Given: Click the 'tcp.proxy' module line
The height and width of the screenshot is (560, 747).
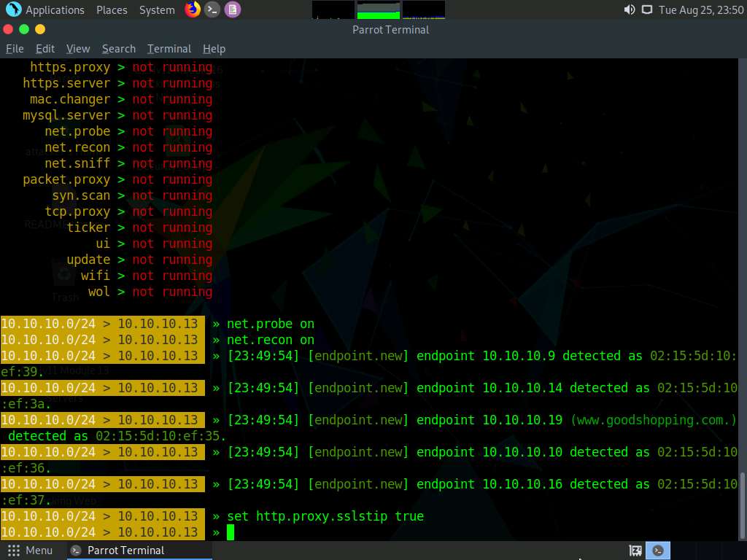Looking at the screenshot, I should 128,211.
